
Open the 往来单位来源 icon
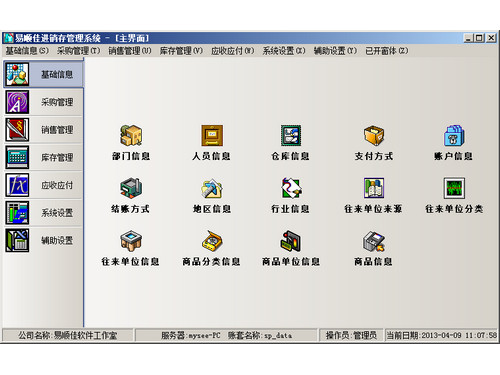(x=374, y=188)
